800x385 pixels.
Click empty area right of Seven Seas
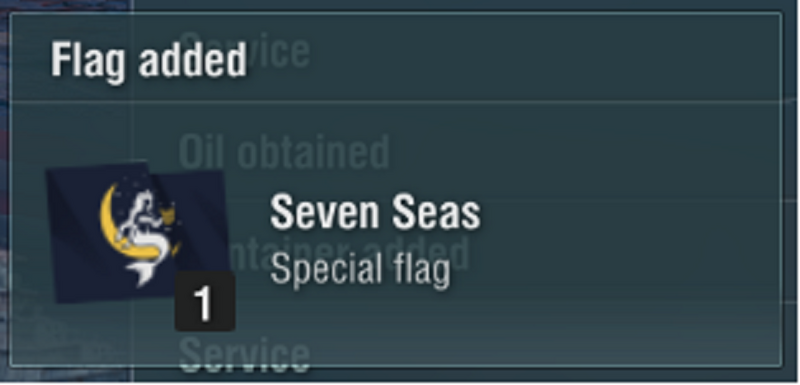(x=628, y=213)
